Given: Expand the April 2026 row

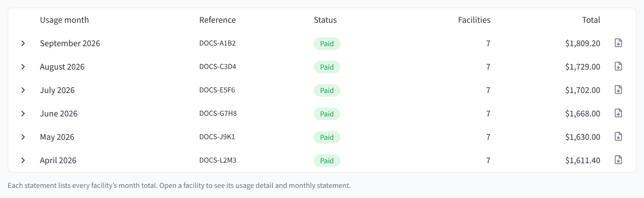Looking at the screenshot, I should point(23,160).
